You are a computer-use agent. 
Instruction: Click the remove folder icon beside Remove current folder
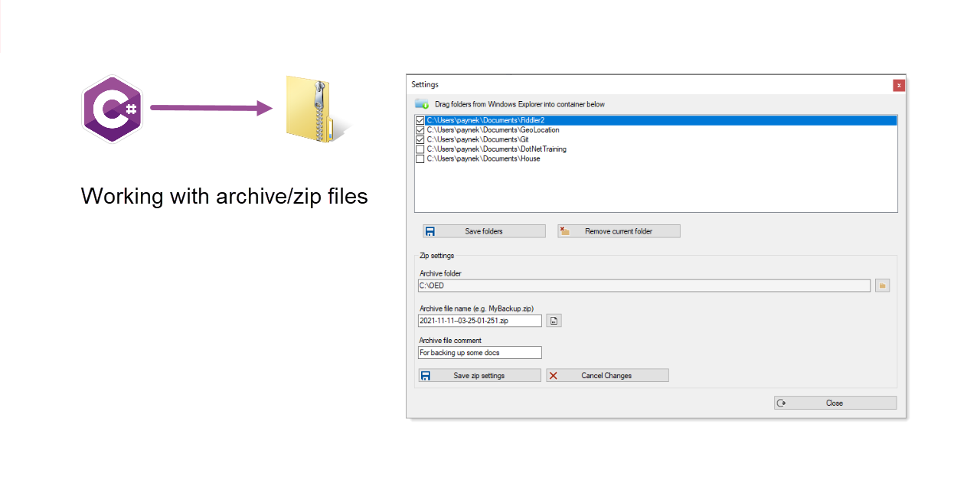[x=564, y=230]
